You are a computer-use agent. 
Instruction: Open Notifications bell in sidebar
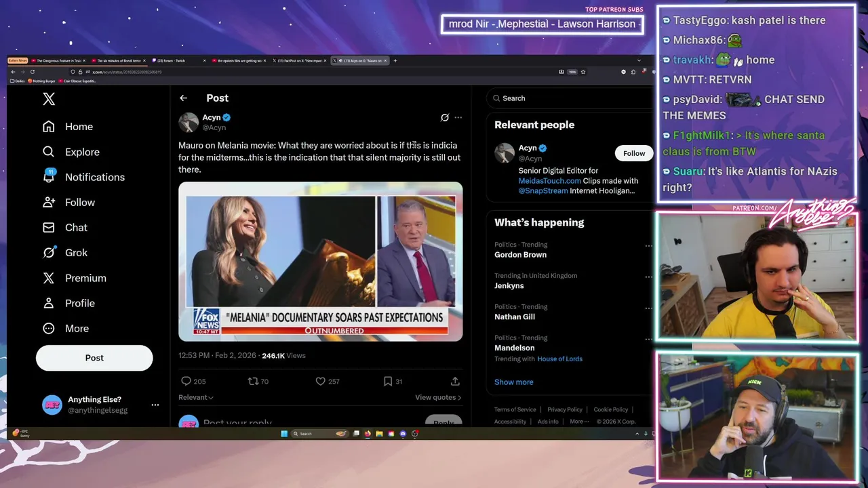[x=48, y=177]
